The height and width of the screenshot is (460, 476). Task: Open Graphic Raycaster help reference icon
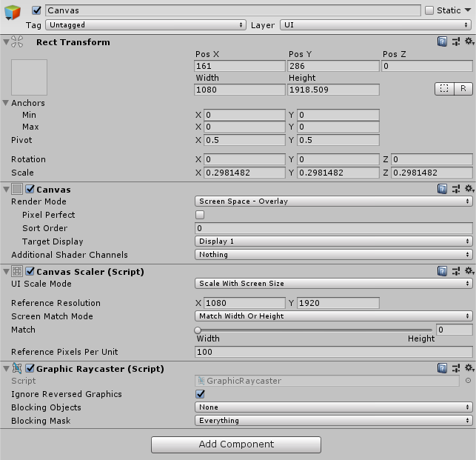click(442, 368)
